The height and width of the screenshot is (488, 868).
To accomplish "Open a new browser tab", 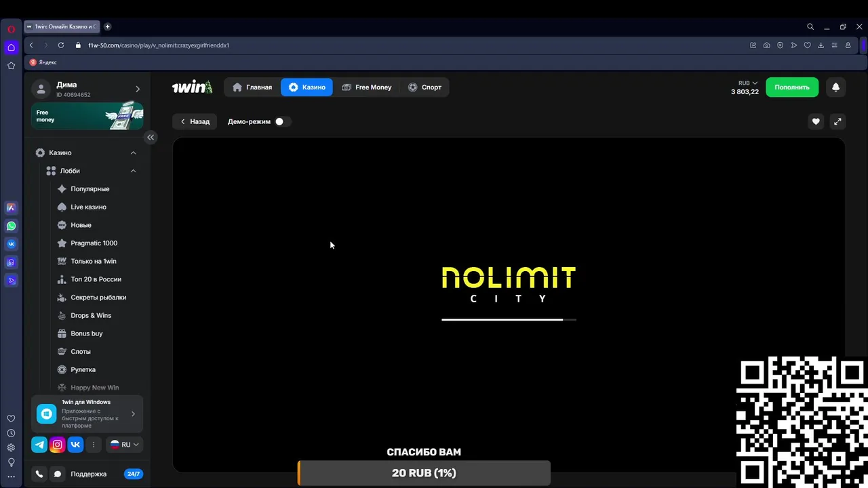I will click(x=107, y=26).
